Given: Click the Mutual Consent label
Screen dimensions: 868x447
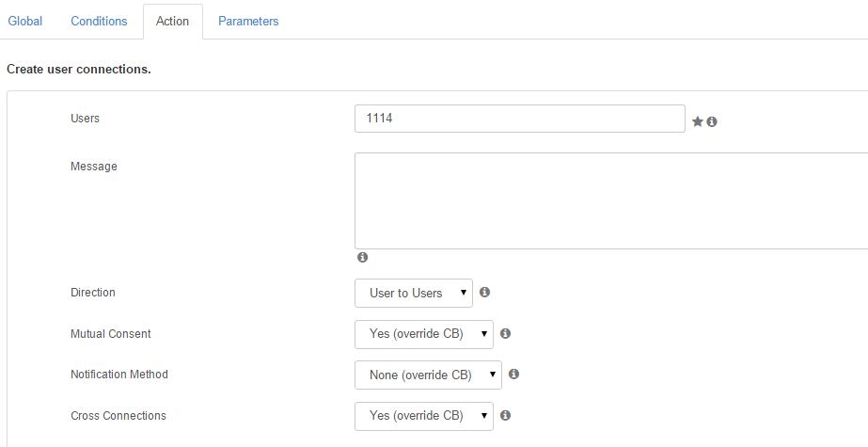Looking at the screenshot, I should (x=111, y=333).
